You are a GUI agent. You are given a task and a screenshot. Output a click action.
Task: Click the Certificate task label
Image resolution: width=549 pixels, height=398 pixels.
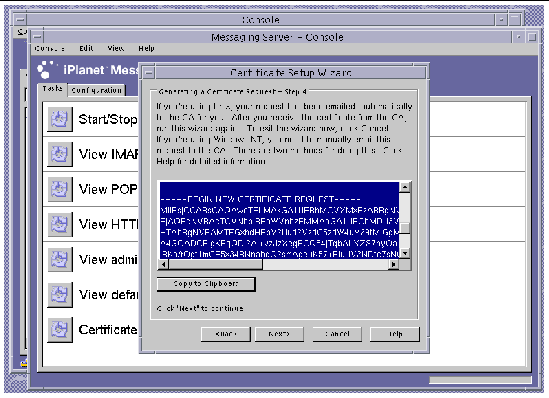(x=108, y=329)
